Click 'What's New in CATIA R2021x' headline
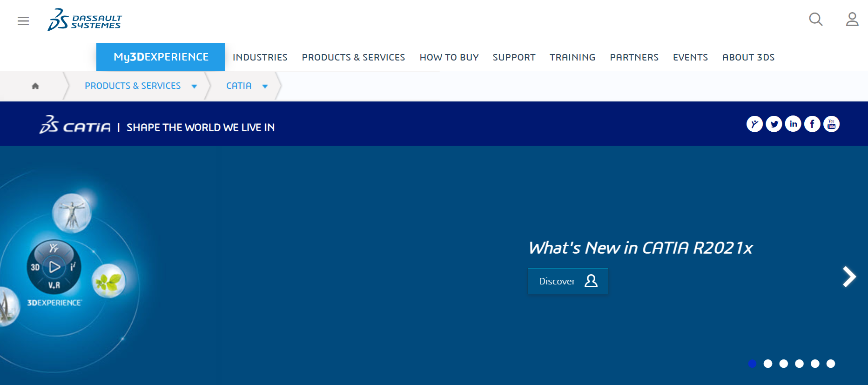 [640, 248]
